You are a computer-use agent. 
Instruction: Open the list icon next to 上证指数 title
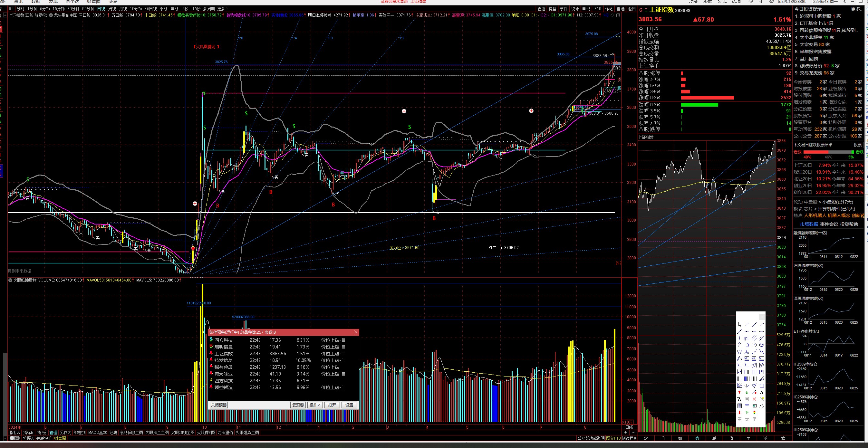coord(646,10)
